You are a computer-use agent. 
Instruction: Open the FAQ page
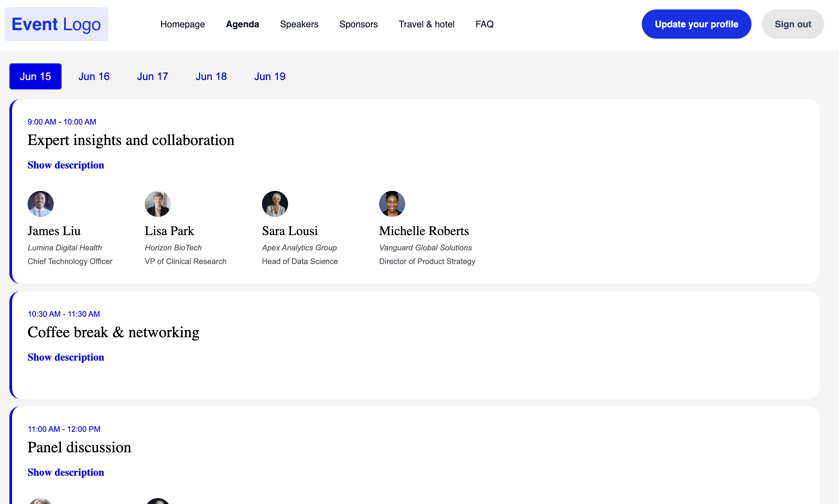(484, 24)
